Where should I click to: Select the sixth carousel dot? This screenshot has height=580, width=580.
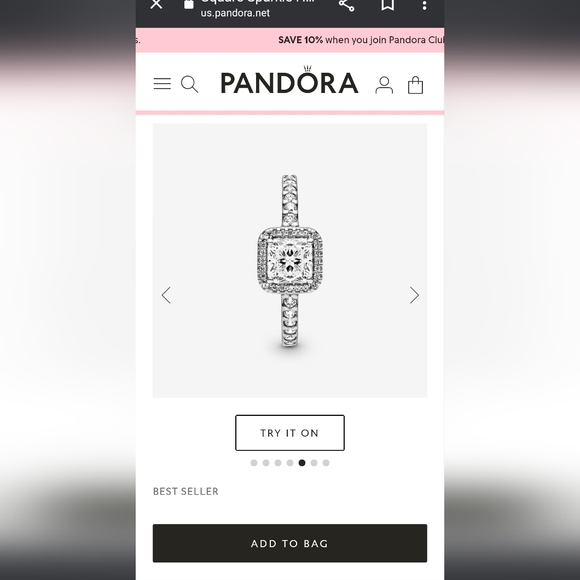(314, 463)
